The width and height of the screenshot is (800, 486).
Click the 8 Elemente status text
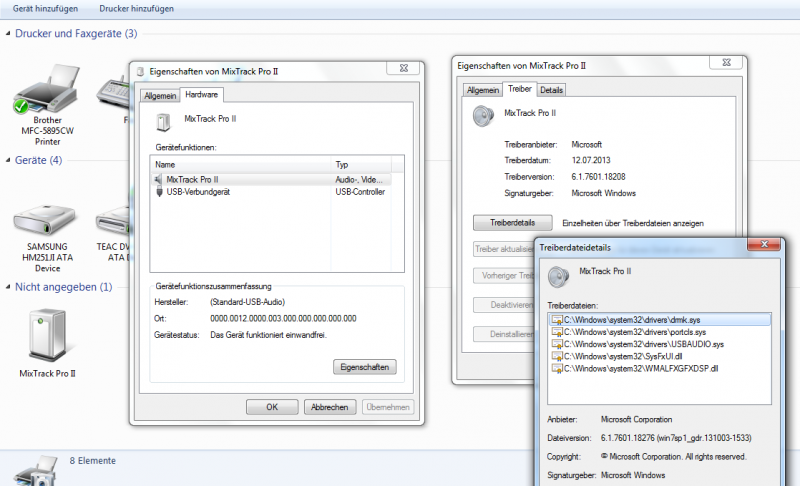(x=93, y=461)
